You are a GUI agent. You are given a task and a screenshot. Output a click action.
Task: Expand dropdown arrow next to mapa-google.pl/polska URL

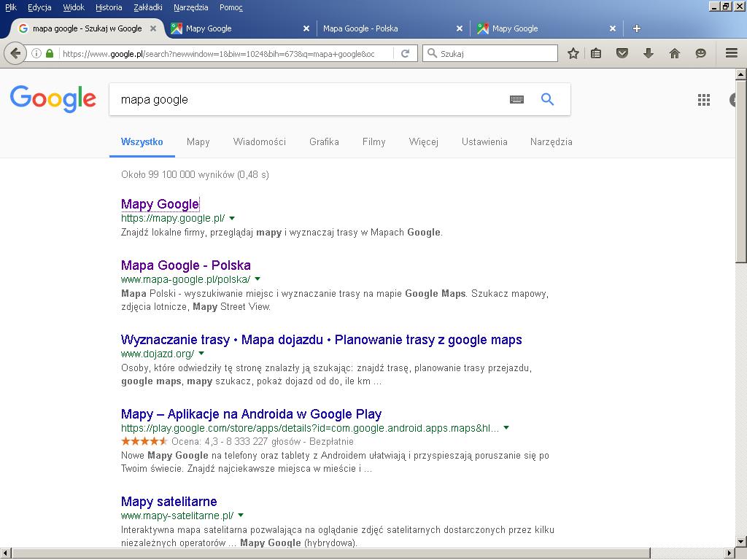coord(258,279)
